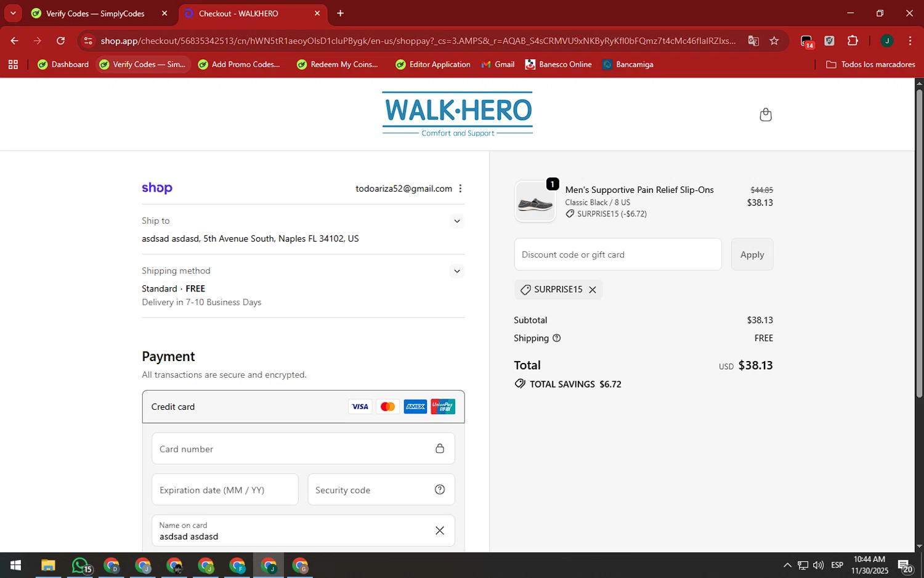Reload the current page
This screenshot has width=924, height=578.
pos(60,41)
